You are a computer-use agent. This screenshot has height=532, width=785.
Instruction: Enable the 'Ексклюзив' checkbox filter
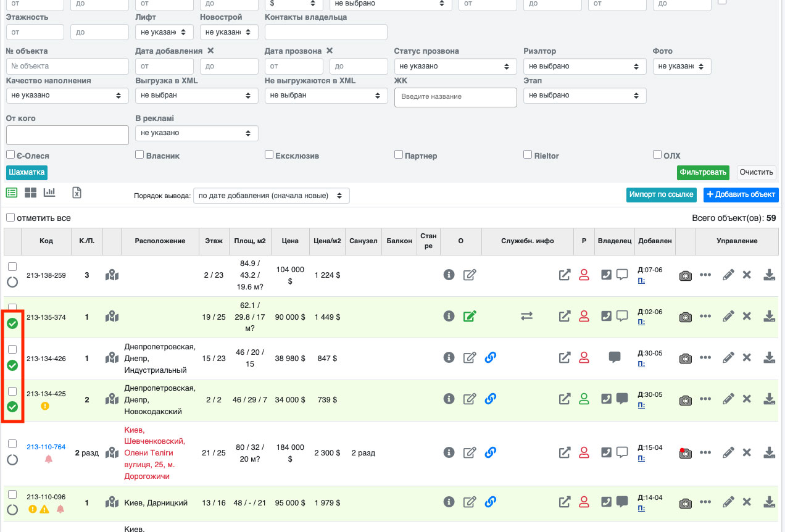coord(269,154)
